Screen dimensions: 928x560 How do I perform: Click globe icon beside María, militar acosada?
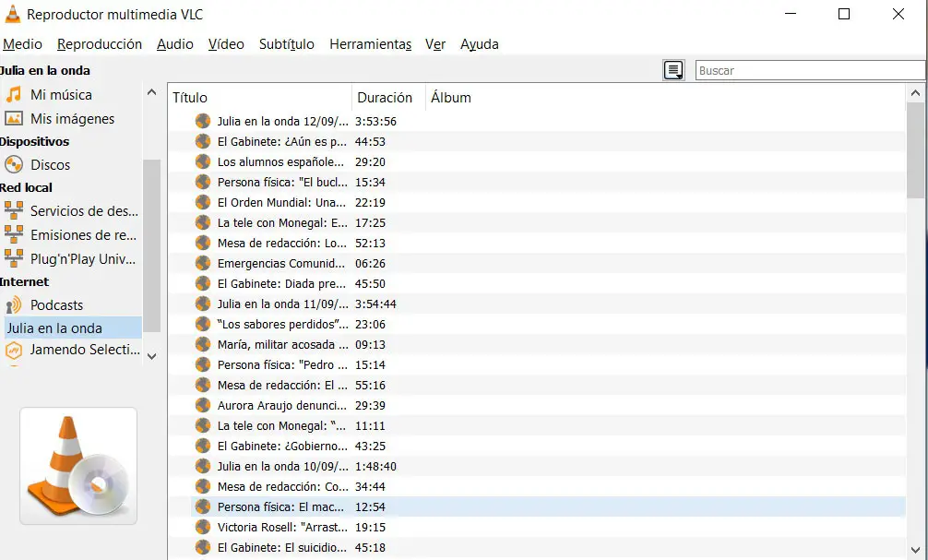203,344
